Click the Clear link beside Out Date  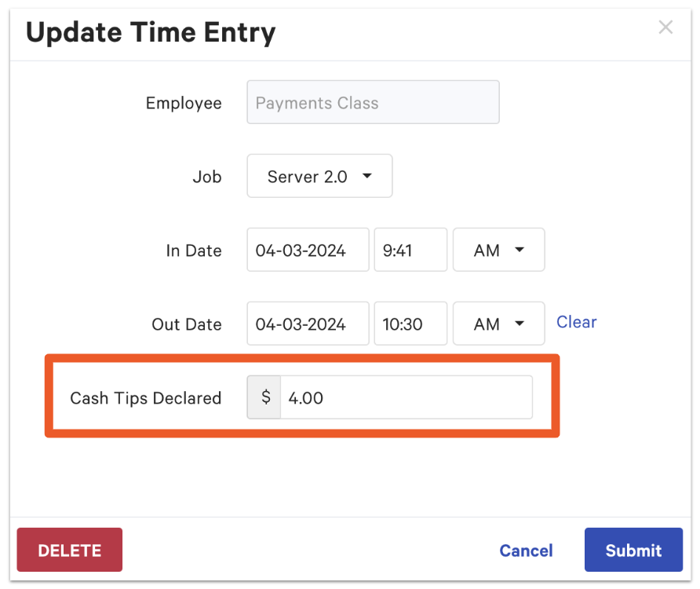pos(576,323)
